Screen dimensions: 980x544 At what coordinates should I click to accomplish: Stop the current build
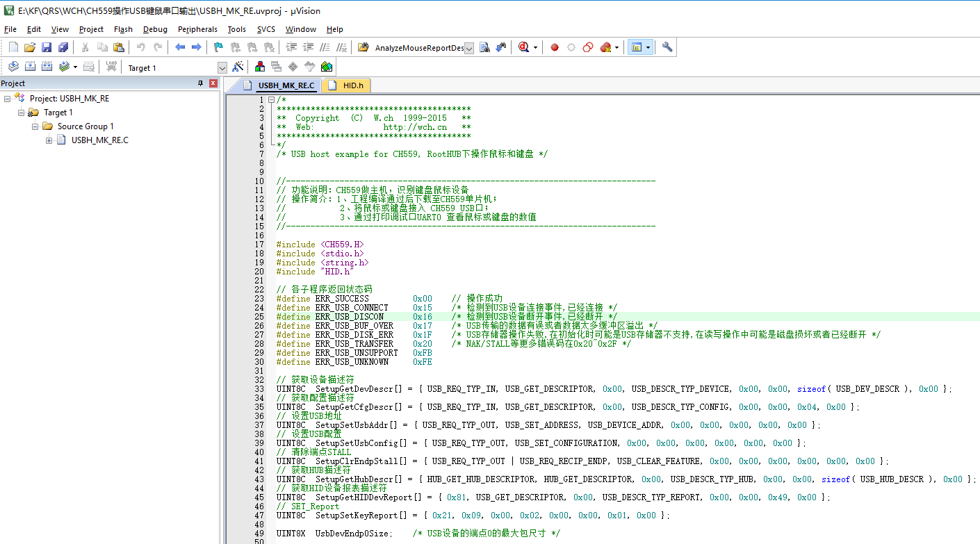point(89,67)
